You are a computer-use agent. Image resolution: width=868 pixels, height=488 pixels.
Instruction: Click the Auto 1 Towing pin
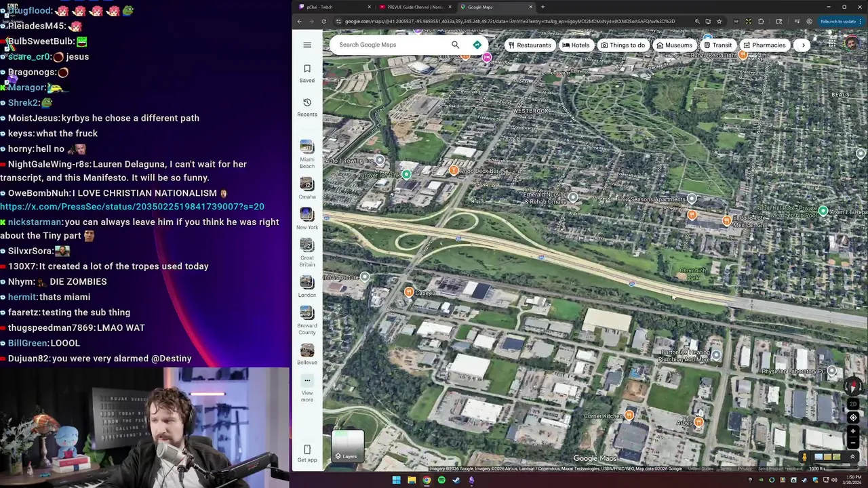380,161
